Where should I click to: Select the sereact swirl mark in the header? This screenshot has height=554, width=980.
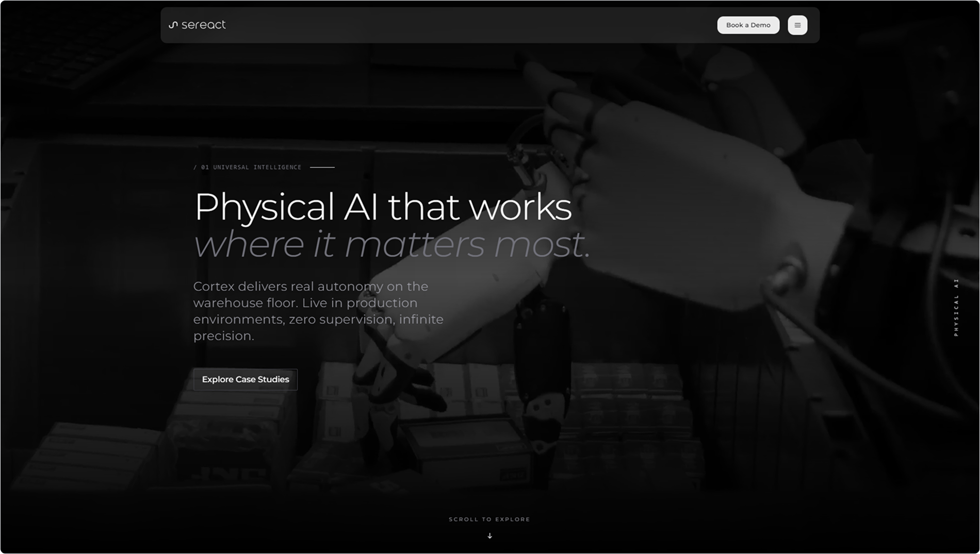point(172,24)
